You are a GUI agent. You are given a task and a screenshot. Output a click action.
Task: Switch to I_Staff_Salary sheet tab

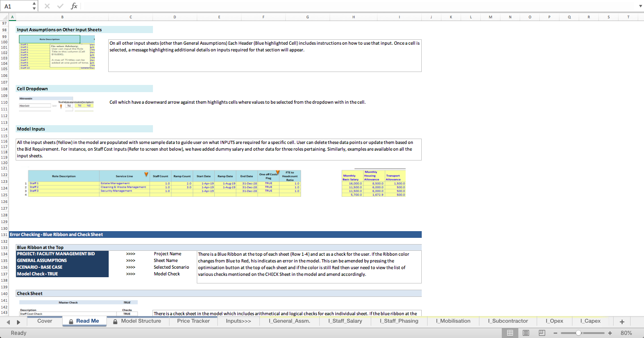click(345, 321)
